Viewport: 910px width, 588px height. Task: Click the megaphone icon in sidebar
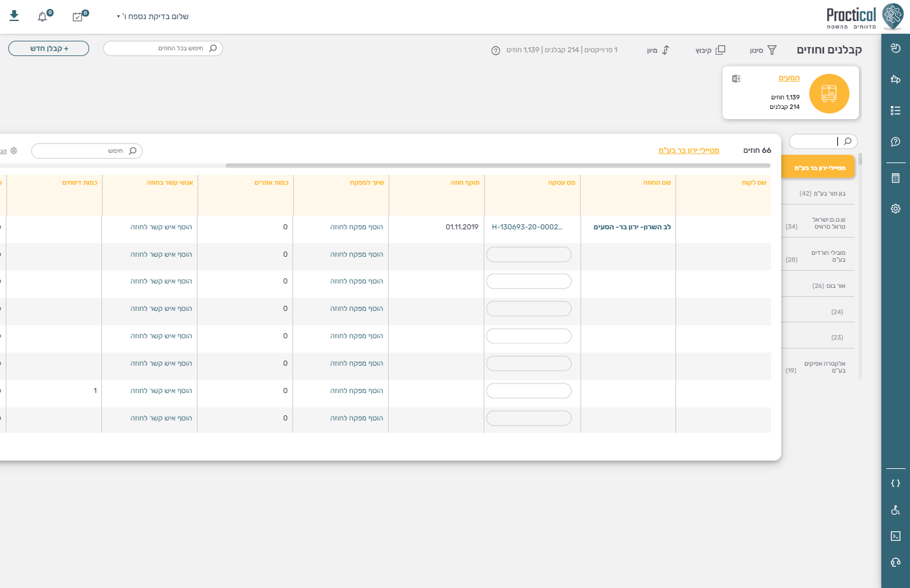pos(895,79)
